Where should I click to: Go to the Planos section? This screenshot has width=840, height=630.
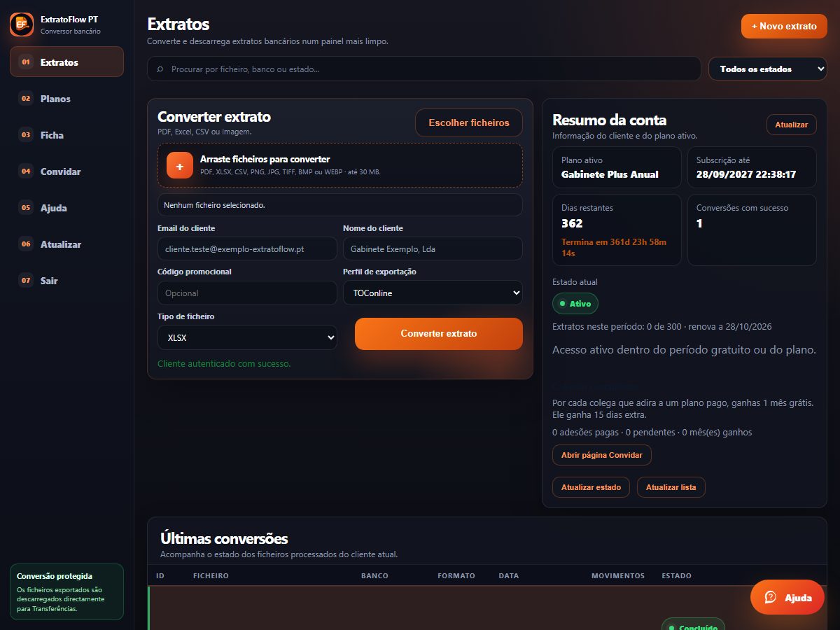tap(66, 99)
